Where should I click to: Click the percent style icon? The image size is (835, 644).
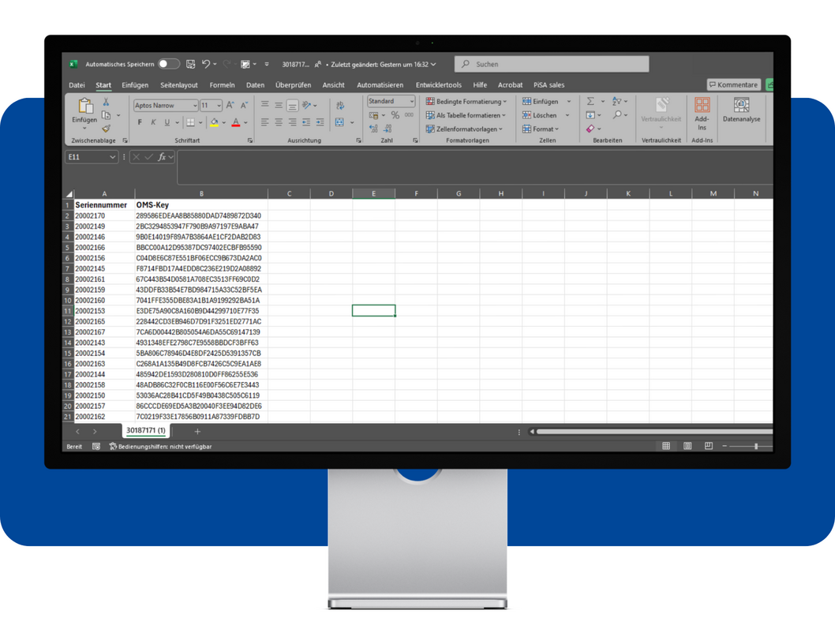(395, 115)
